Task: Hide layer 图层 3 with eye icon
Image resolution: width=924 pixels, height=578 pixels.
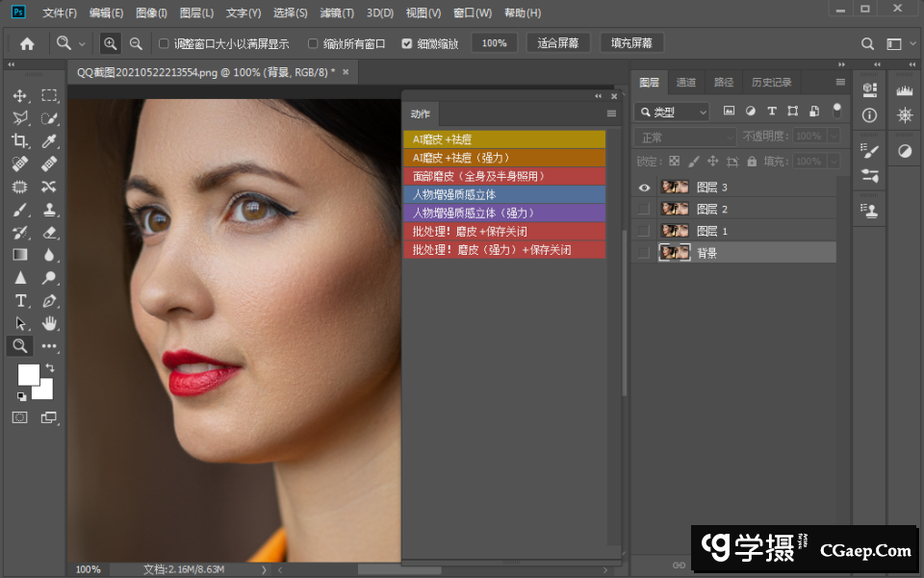Action: click(644, 188)
